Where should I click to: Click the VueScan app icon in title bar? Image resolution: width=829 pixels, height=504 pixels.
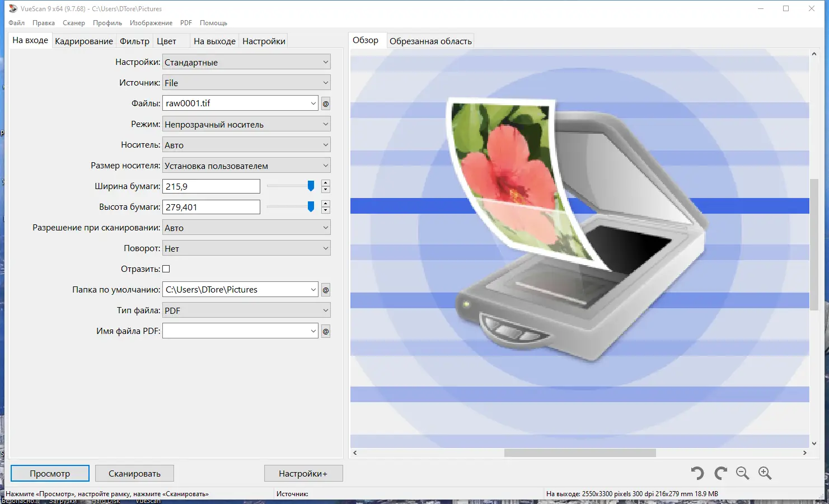[x=13, y=8]
